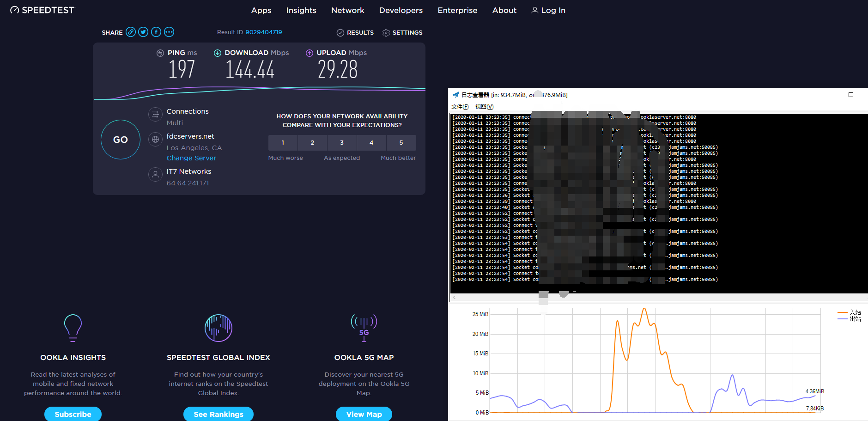Open Result ID 9029404719 link
This screenshot has width=868, height=421.
pos(263,32)
